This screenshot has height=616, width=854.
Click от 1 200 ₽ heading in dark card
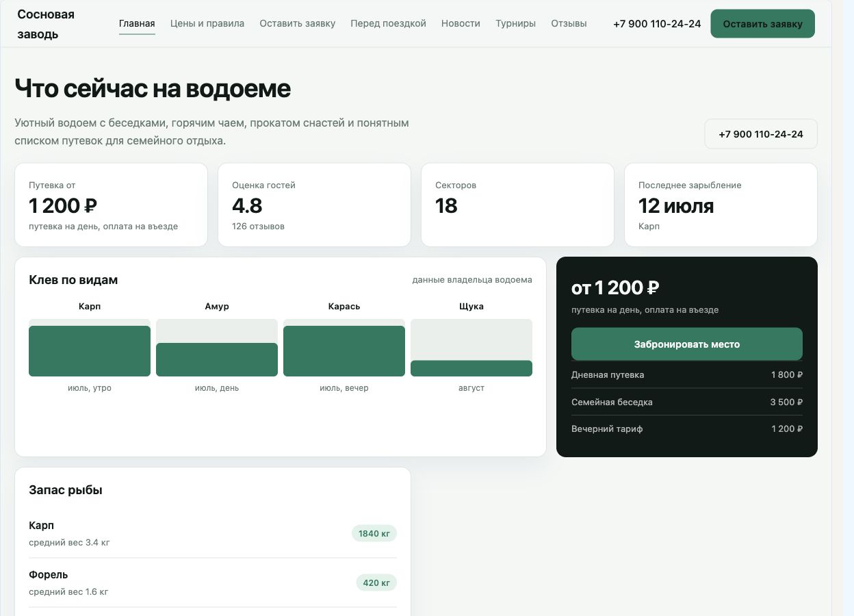[x=615, y=288]
